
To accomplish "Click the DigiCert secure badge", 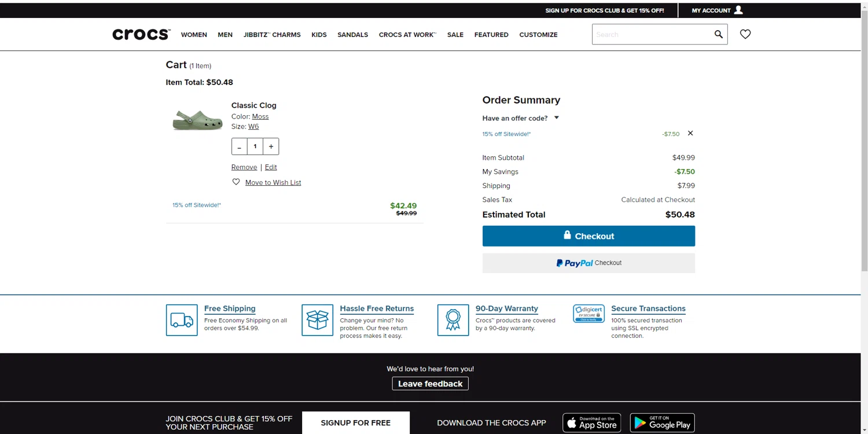I will click(589, 314).
